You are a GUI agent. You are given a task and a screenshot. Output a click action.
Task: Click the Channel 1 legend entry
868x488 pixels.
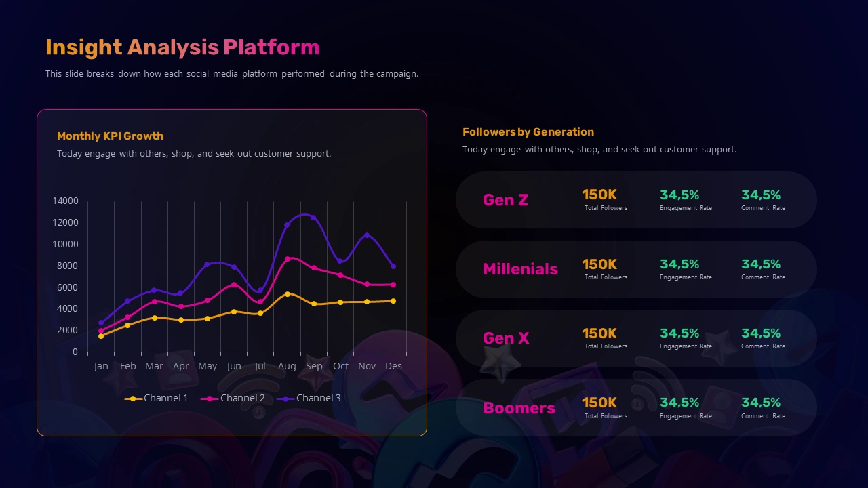(157, 398)
